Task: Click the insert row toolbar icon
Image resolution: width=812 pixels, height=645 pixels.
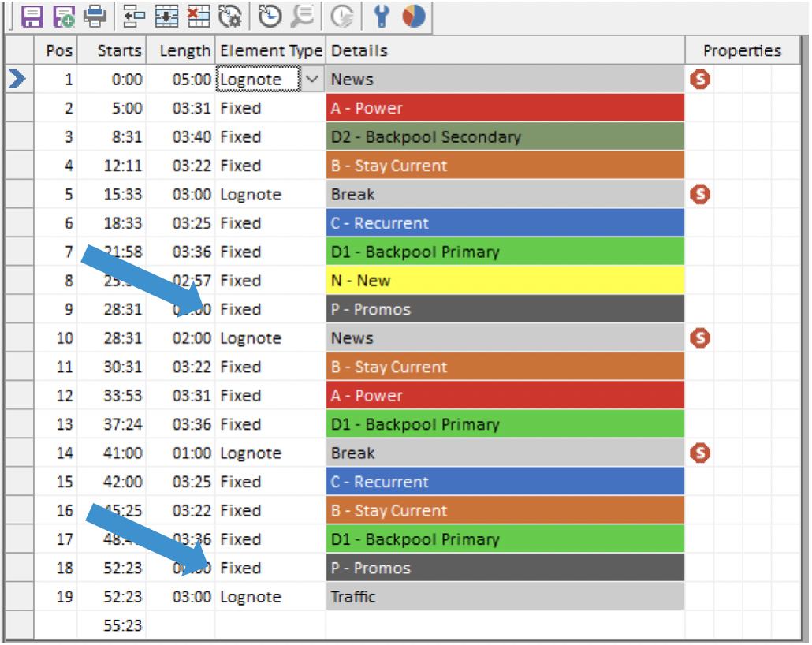Action: pos(167,16)
